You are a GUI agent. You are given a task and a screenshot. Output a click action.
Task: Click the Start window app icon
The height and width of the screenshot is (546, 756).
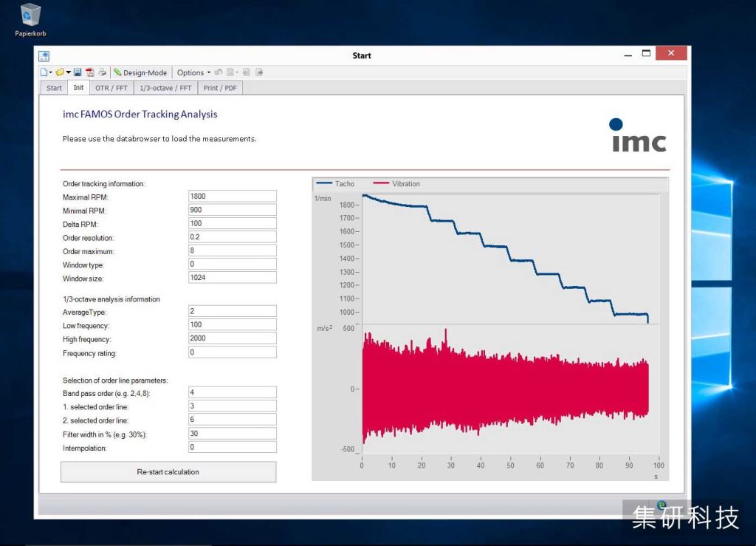coord(44,56)
